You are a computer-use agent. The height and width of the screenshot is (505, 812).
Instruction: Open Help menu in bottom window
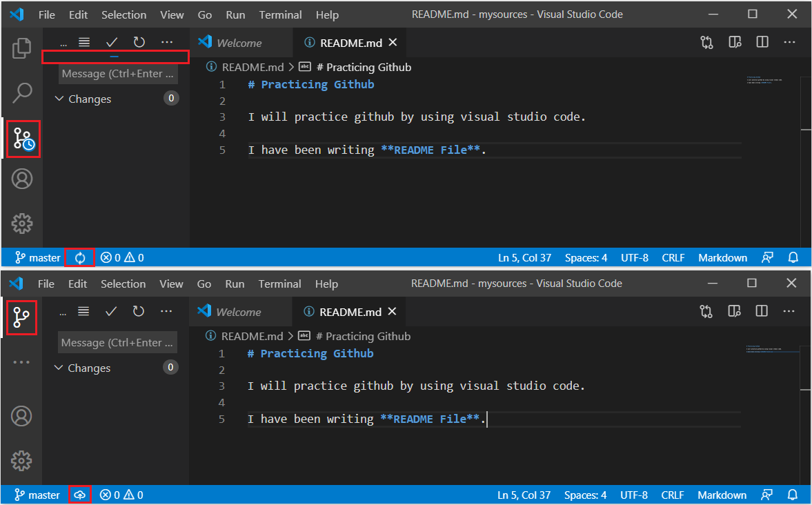point(326,284)
